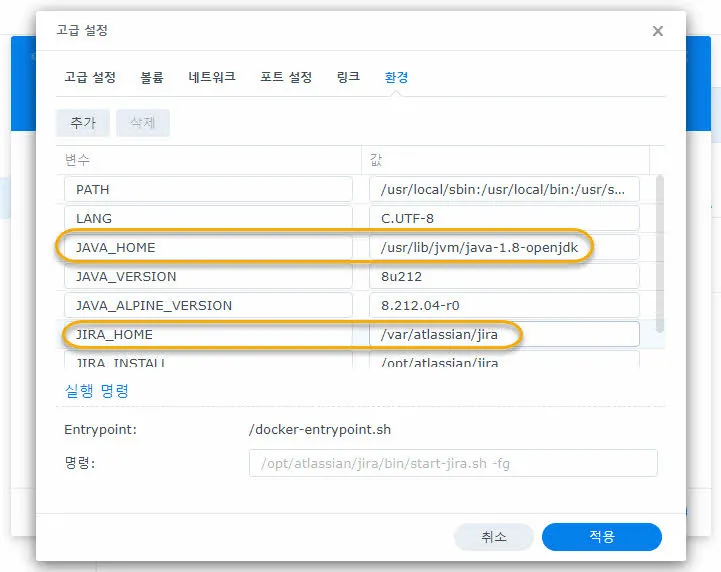Image resolution: width=721 pixels, height=572 pixels.
Task: Select the JIRA_INSTALL variable name field
Action: point(208,360)
